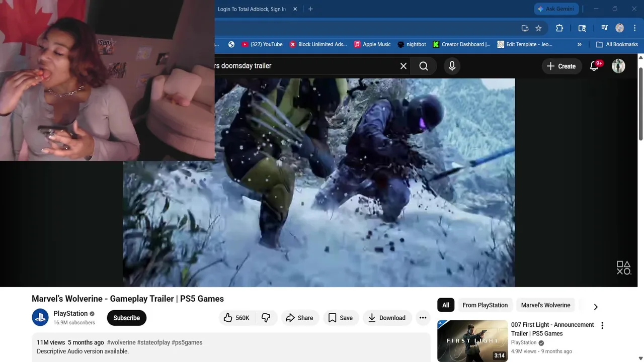Open the Creator Dashboard bookmark
644x362 pixels.
[x=461, y=44]
